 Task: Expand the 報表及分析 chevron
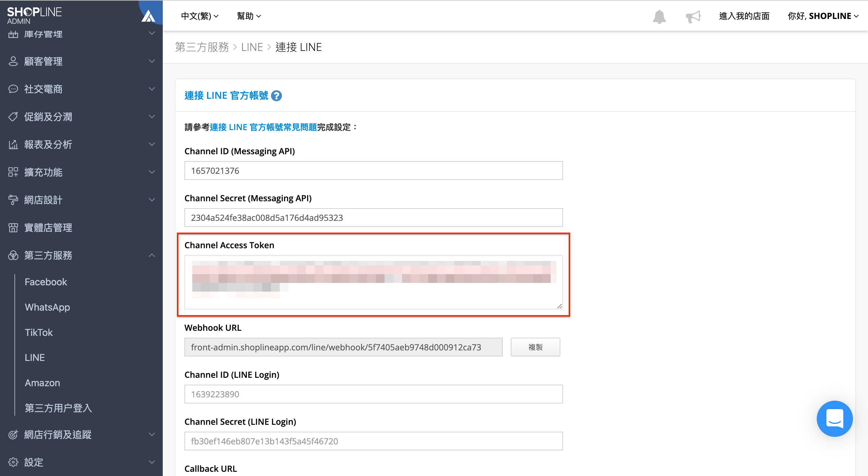[x=152, y=144]
